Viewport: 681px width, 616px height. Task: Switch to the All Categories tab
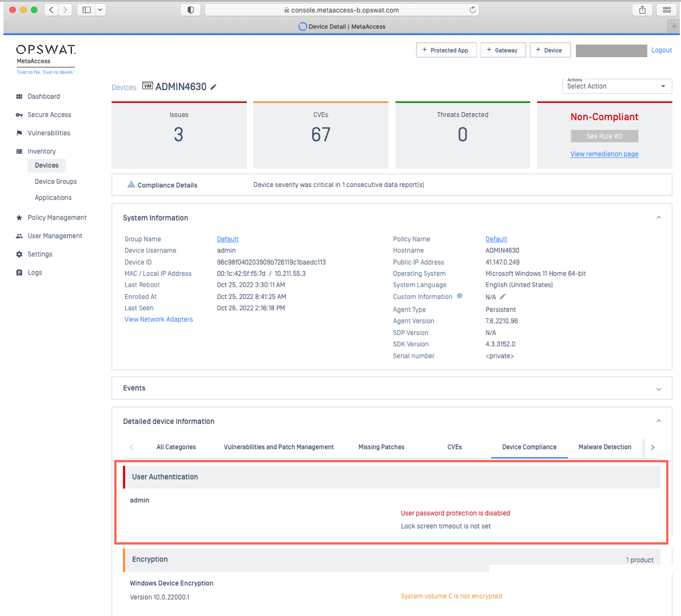[x=176, y=447]
